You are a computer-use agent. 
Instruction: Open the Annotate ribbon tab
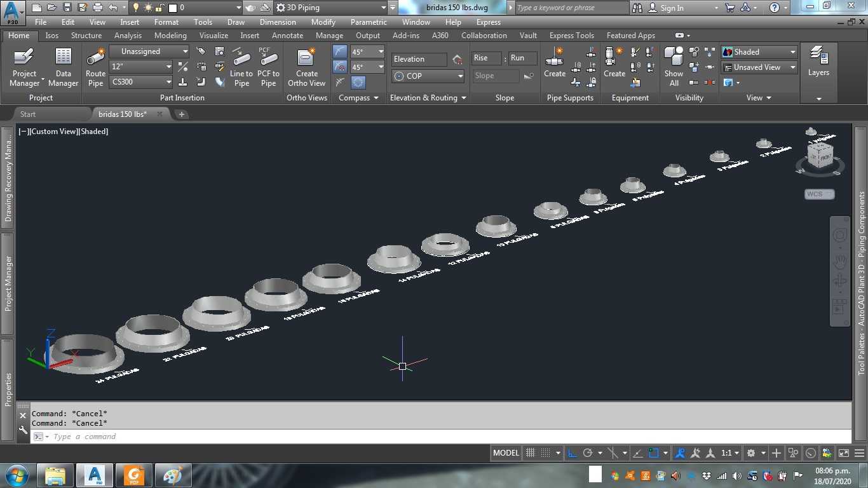pos(287,36)
